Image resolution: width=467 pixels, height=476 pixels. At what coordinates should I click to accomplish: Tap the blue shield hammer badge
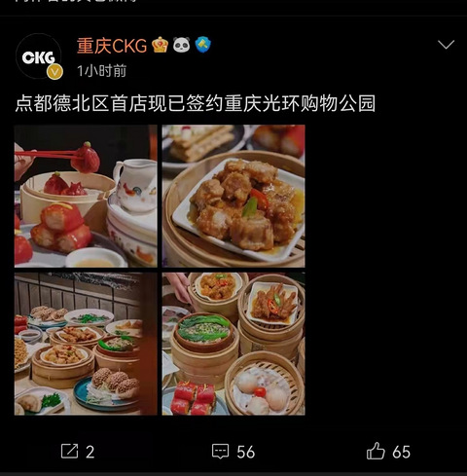point(203,45)
